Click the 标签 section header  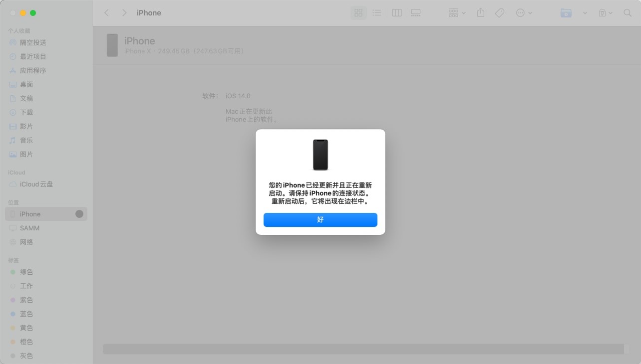pos(13,260)
